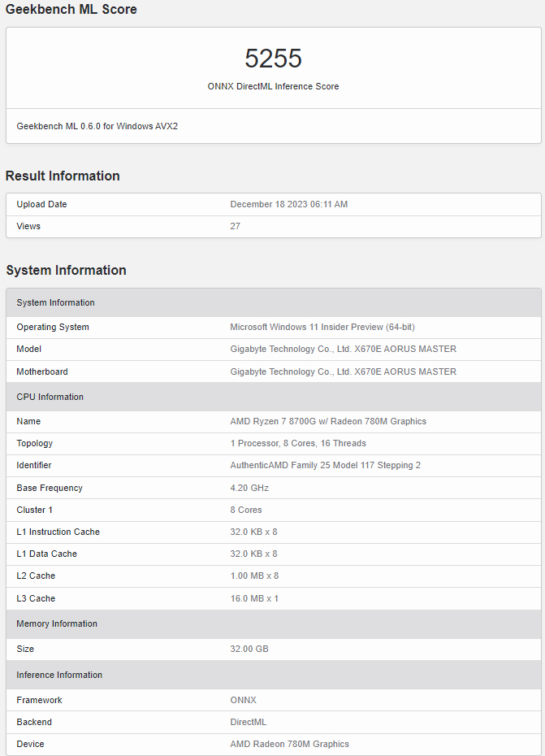Screen dimensions: 545x756
Task: Select the Base Frequency label
Action: coord(50,488)
